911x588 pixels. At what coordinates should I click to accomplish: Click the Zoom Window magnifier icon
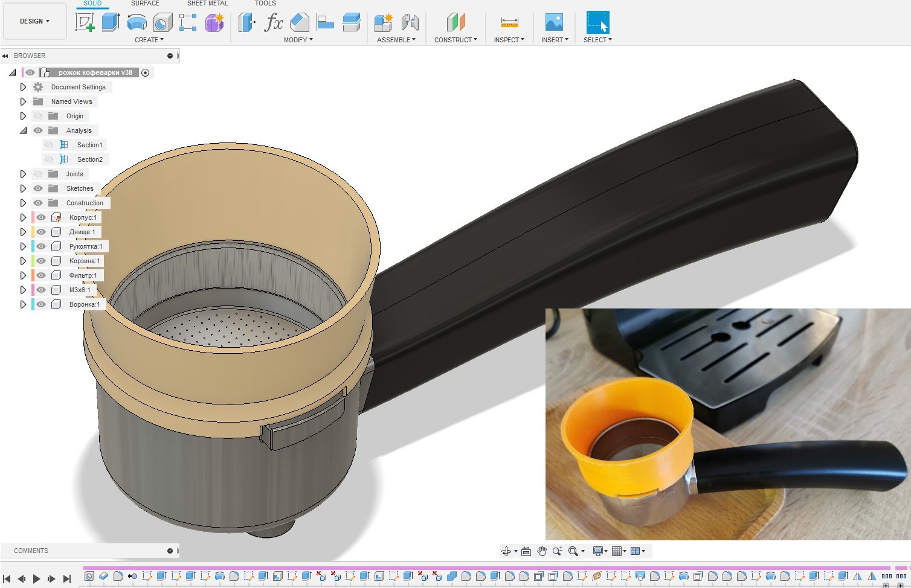(x=573, y=551)
